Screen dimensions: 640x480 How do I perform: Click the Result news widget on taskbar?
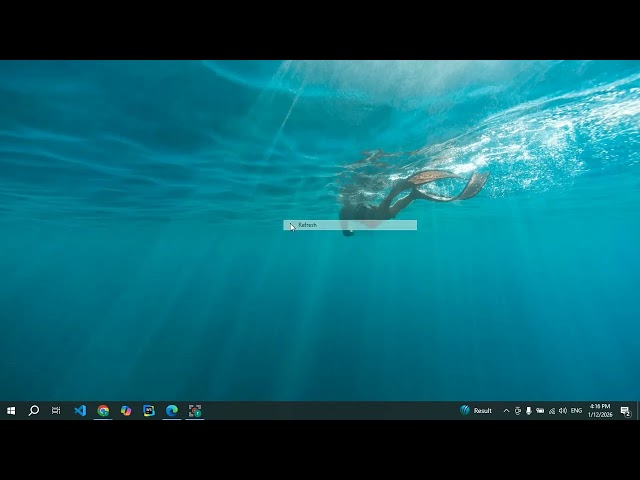[476, 411]
